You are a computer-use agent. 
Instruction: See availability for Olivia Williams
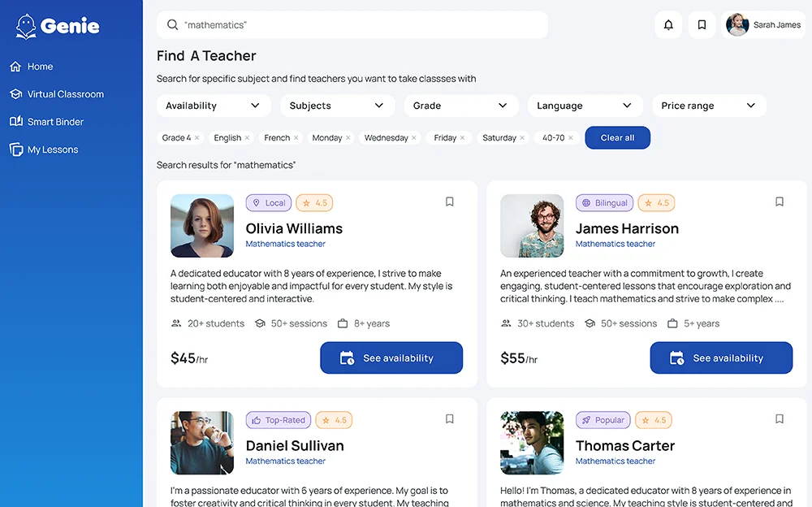pos(391,358)
